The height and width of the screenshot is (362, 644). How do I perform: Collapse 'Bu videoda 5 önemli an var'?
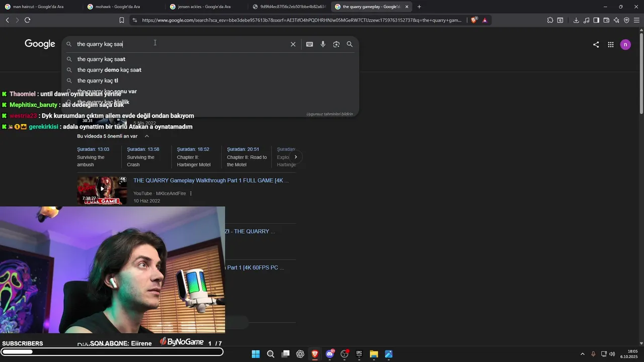click(x=146, y=136)
